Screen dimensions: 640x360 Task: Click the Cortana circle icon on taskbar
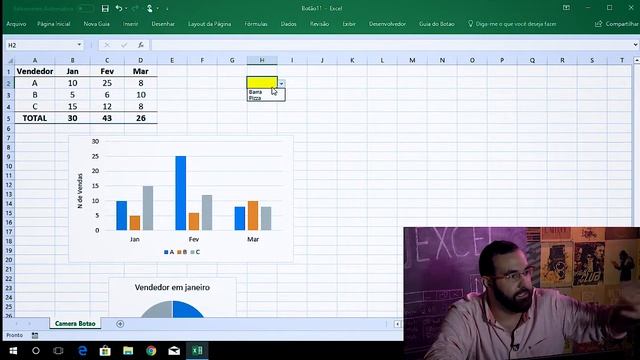point(36,351)
